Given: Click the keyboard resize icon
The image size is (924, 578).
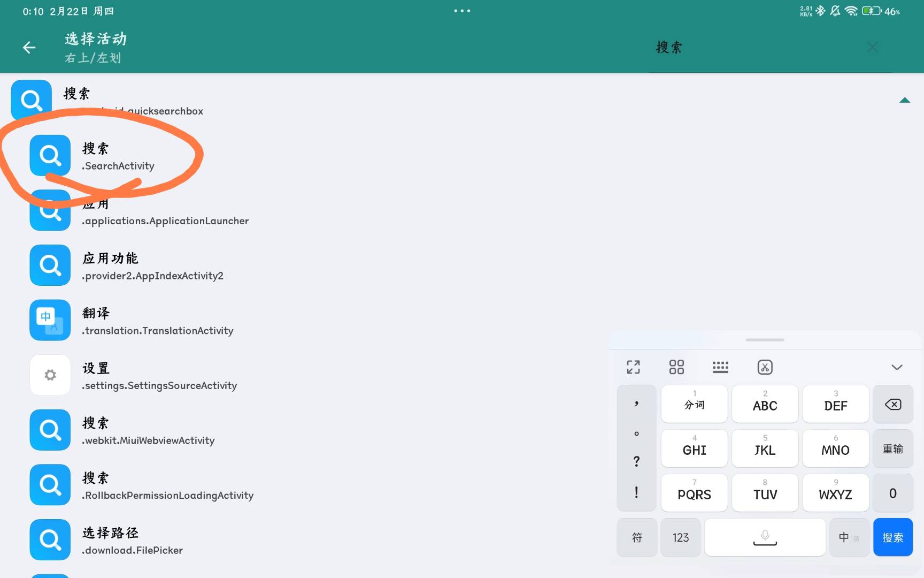Looking at the screenshot, I should tap(633, 367).
